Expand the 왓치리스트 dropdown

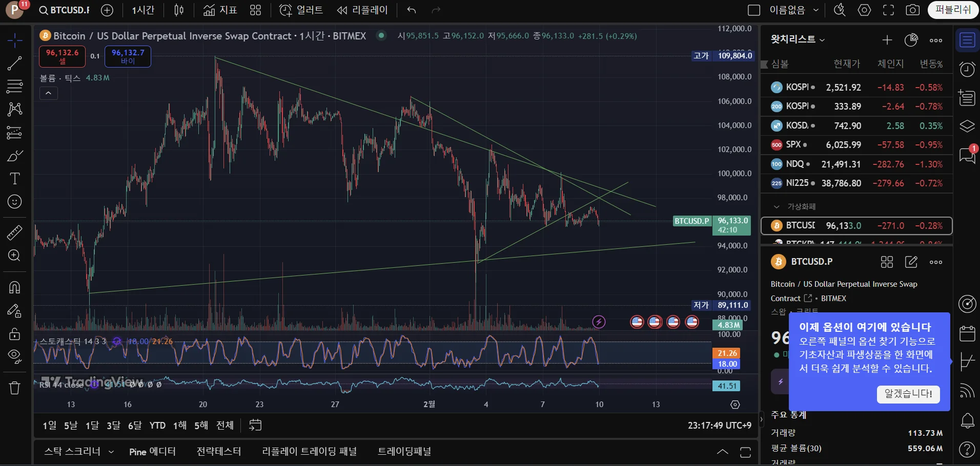tap(798, 39)
